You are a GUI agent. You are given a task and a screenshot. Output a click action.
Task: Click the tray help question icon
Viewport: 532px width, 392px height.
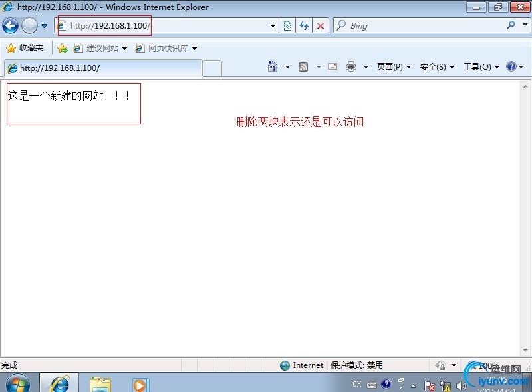point(386,384)
